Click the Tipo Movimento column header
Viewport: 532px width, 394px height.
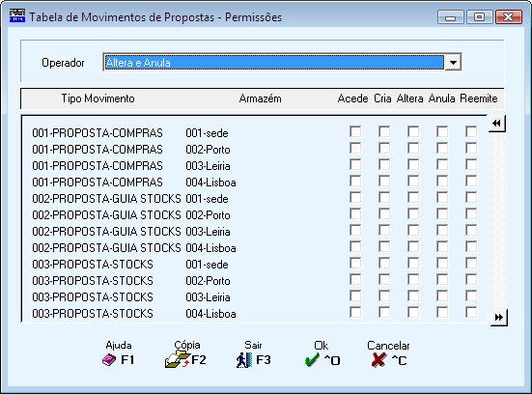coord(98,98)
